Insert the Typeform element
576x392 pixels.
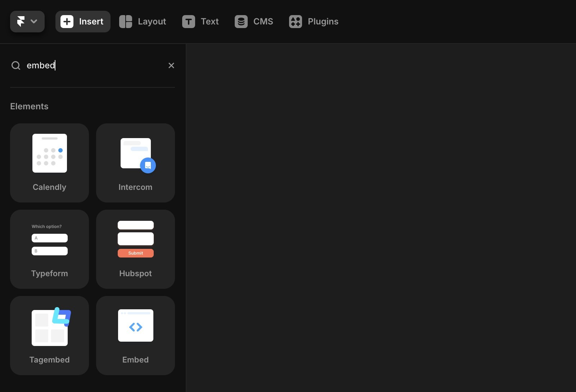point(49,249)
